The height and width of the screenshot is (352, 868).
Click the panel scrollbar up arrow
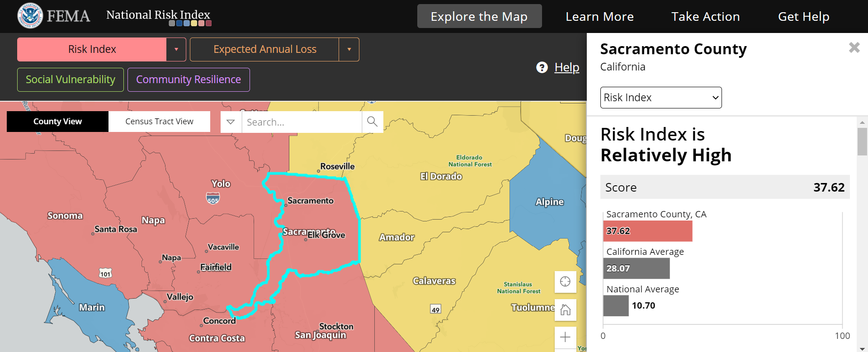point(862,122)
